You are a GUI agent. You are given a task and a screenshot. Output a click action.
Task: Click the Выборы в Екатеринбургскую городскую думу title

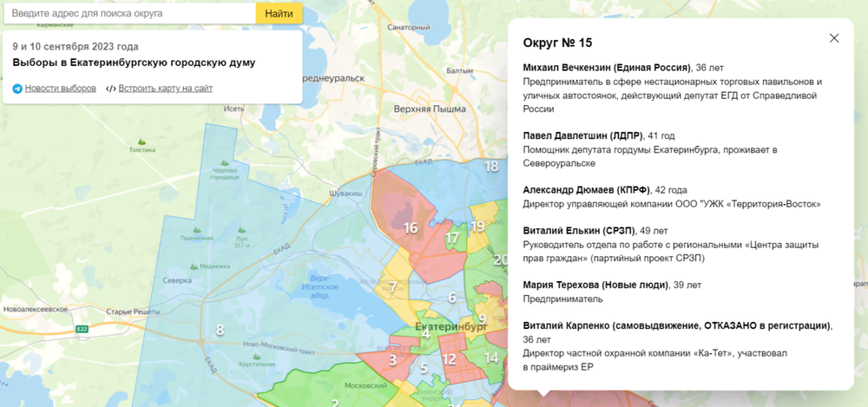[134, 62]
